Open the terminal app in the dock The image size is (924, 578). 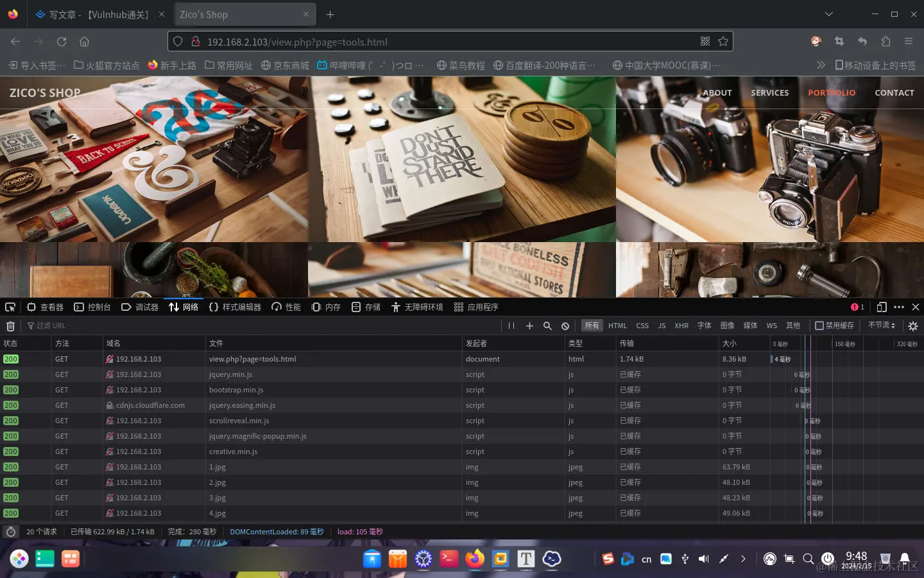coord(449,559)
